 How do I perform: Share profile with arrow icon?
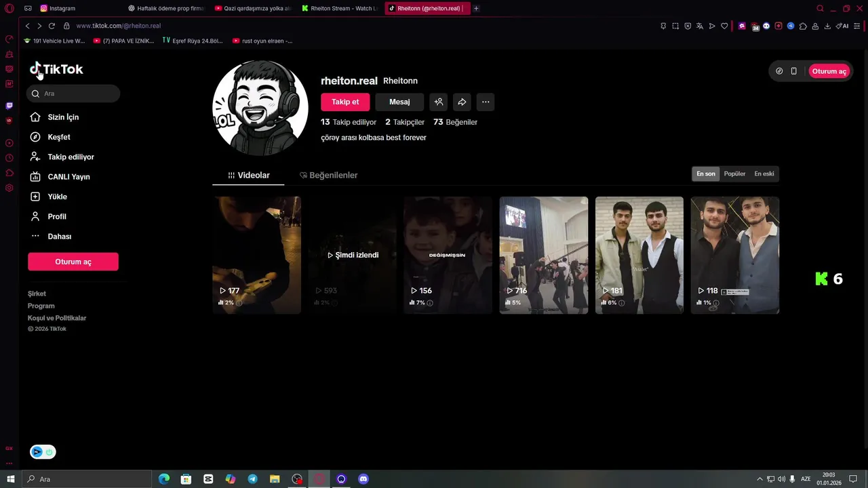coord(462,102)
